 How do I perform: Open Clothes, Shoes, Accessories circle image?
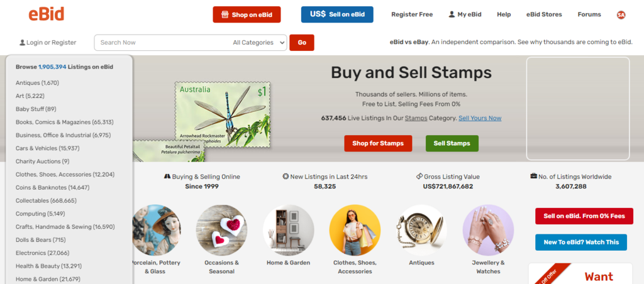coord(355,229)
